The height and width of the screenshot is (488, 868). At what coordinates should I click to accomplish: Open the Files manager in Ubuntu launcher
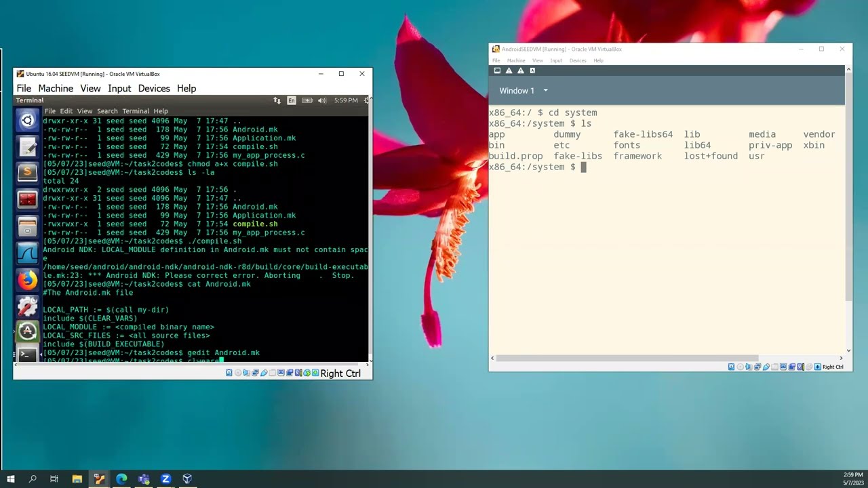point(27,226)
